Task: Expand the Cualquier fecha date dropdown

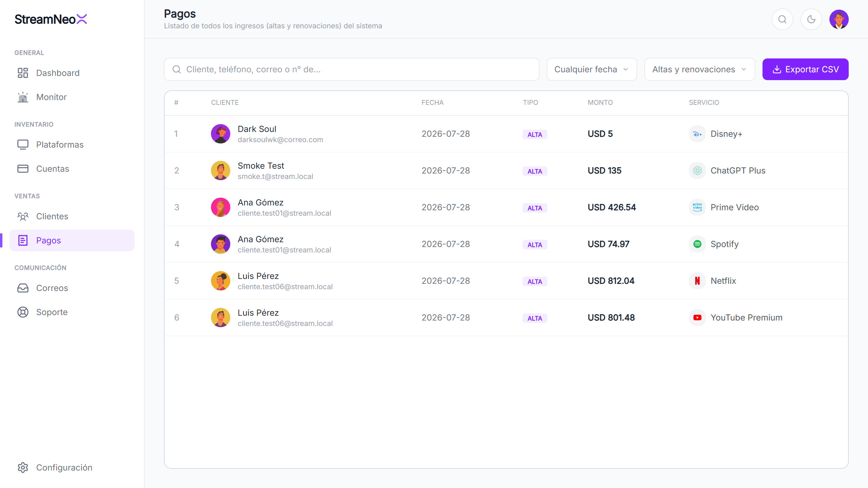Action: [591, 69]
